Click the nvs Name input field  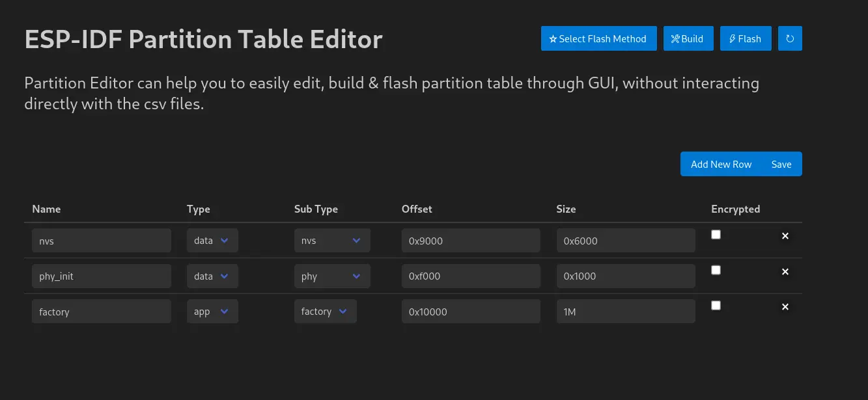pyautogui.click(x=102, y=240)
